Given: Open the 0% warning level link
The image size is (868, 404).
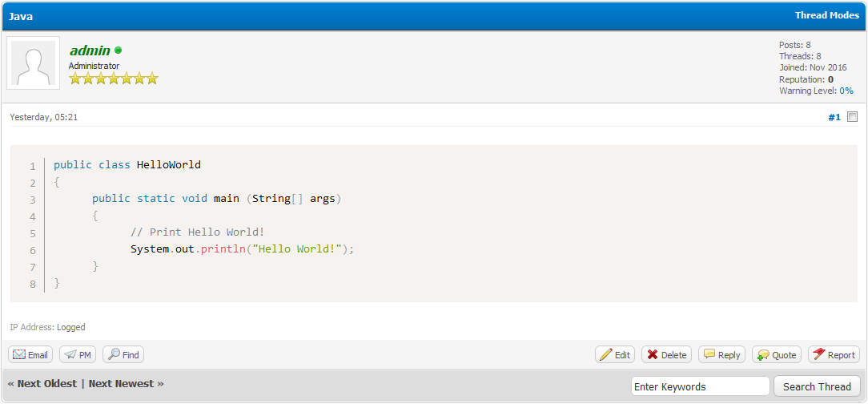Looking at the screenshot, I should 846,91.
